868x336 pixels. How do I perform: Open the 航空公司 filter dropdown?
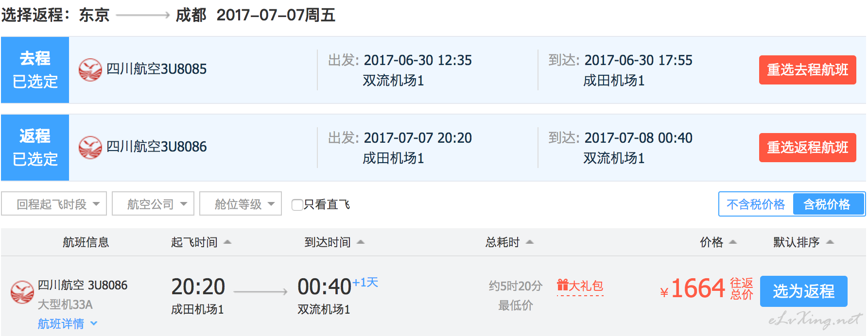(153, 204)
